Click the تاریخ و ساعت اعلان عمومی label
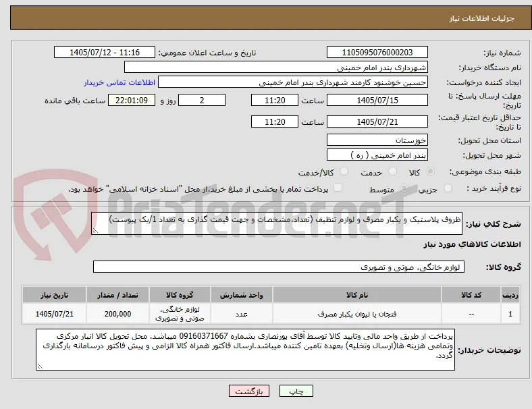The width and height of the screenshot is (532, 409). (207, 53)
